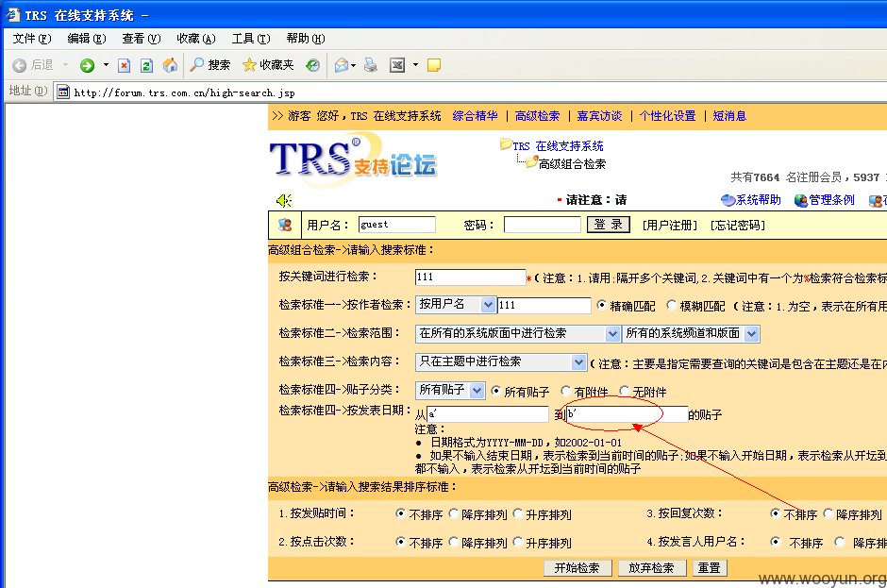This screenshot has width=887, height=588.
Task: Open the 嘉宾访谈 link
Action: [x=599, y=116]
